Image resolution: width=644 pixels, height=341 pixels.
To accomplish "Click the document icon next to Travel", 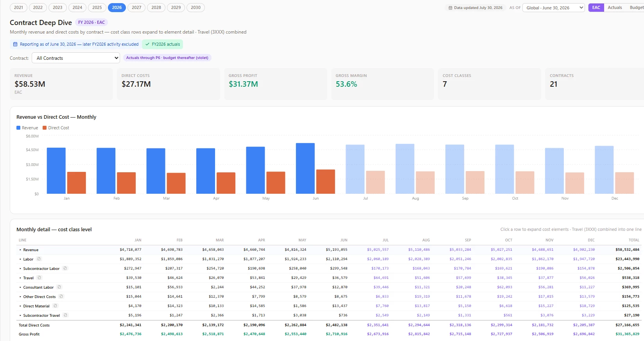I will tap(39, 278).
